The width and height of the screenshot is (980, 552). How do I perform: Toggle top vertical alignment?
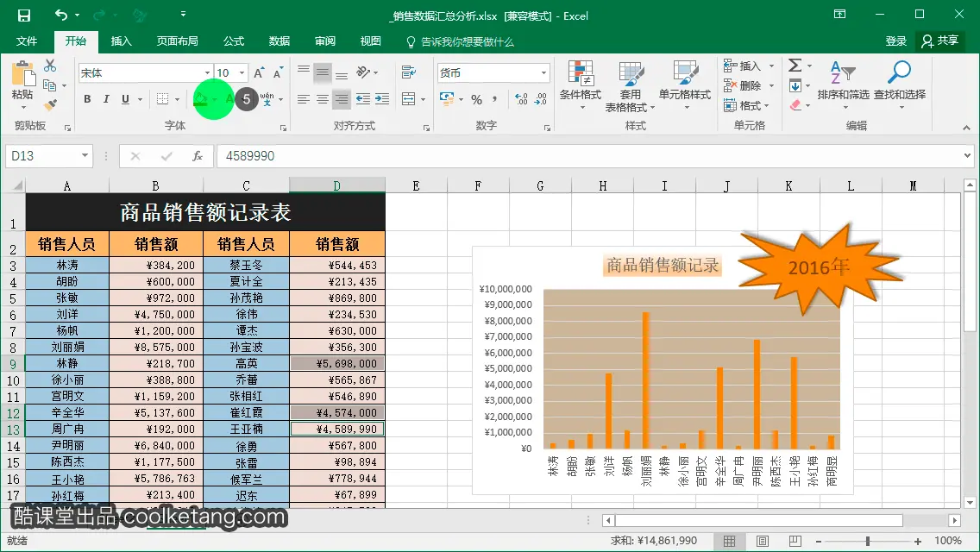pyautogui.click(x=303, y=72)
